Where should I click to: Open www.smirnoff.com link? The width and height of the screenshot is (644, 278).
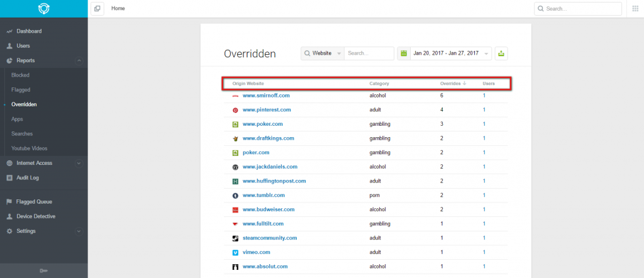point(266,95)
